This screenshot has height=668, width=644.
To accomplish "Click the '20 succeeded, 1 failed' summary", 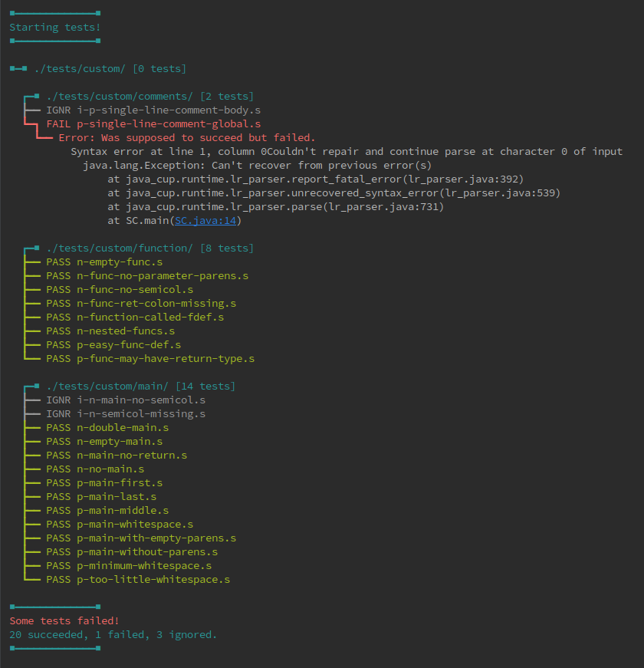I will tap(113, 635).
